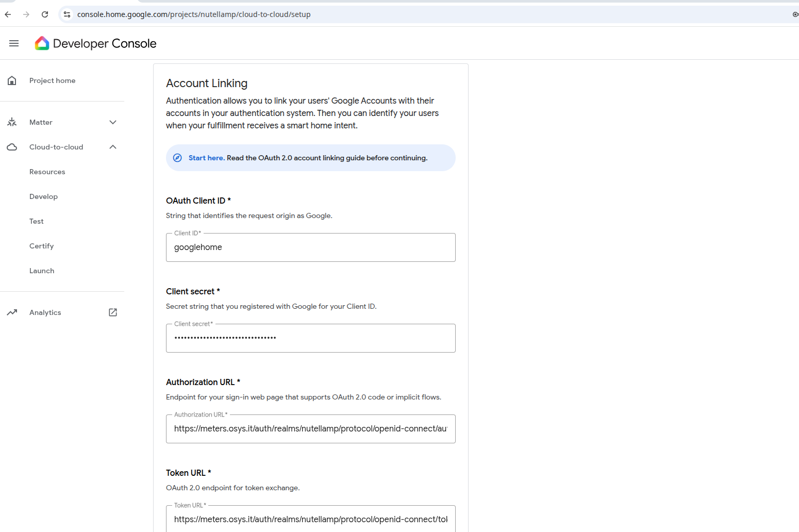
Task: Click the Client ID input field
Action: coord(310,247)
